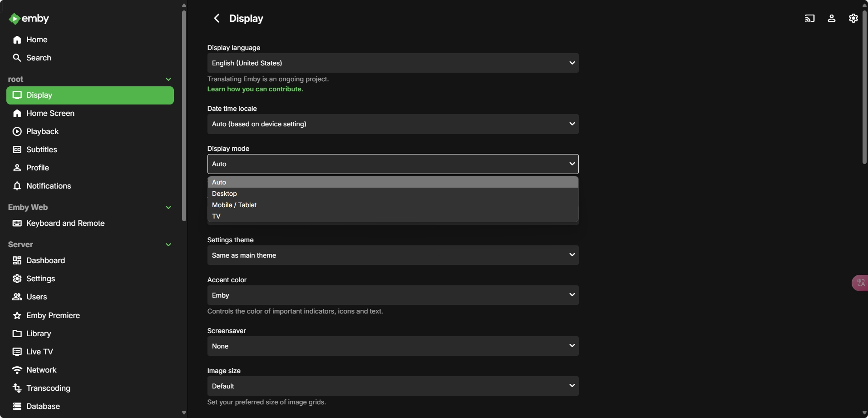
Task: Go to Home label in sidebar
Action: pos(37,40)
